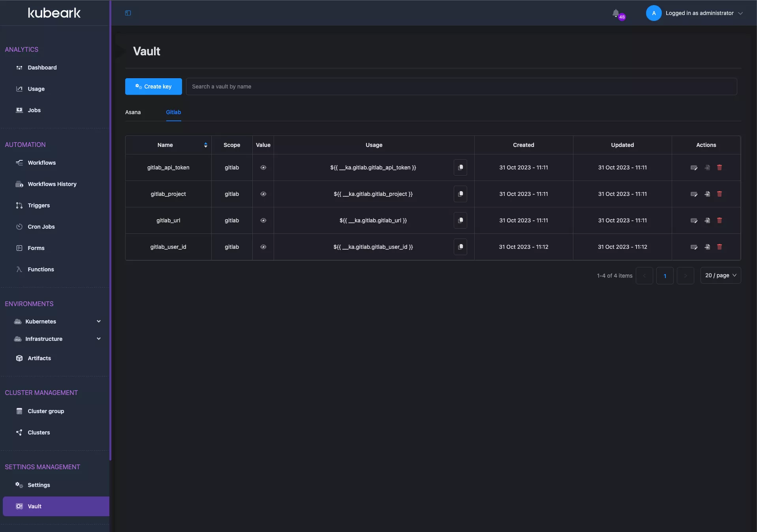Image resolution: width=757 pixels, height=532 pixels.
Task: Open Workflows History from the sidebar
Action: tap(52, 184)
